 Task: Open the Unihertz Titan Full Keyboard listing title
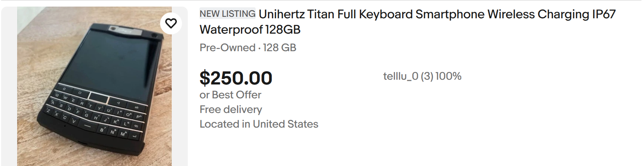(407, 22)
